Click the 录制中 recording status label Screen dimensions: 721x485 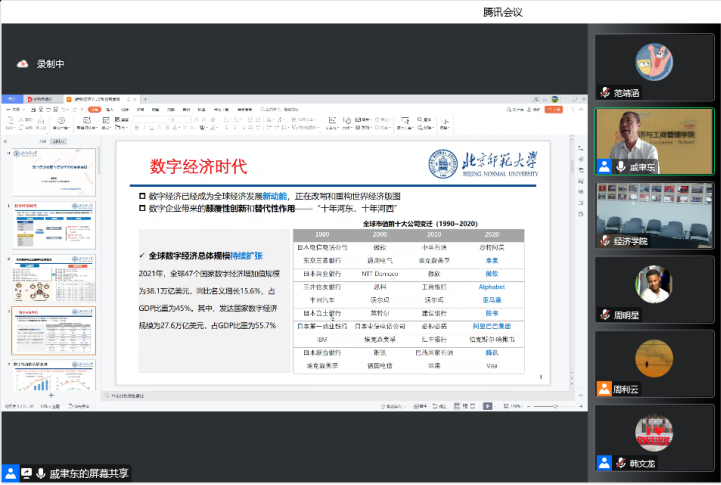tap(50, 64)
